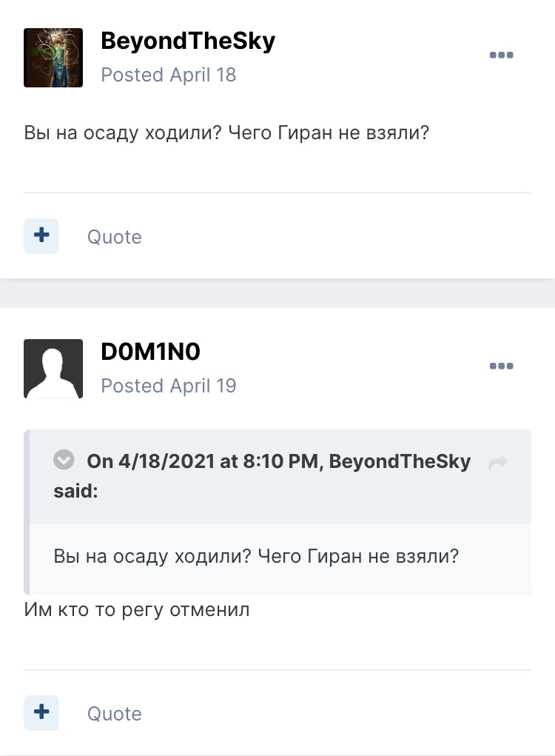Image resolution: width=555 pixels, height=756 pixels.
Task: Click the reply text "Им кто то регу отменил"
Action: [137, 610]
